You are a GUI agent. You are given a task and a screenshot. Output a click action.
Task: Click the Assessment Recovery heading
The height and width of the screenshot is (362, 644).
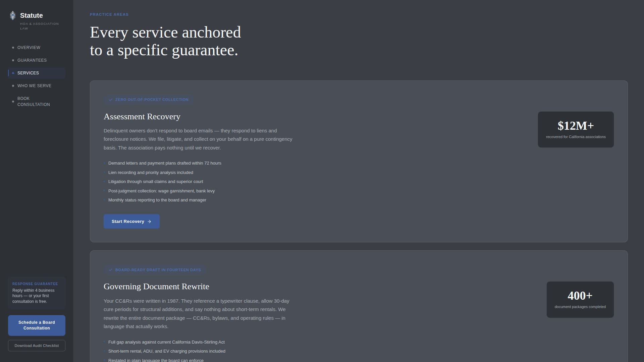click(x=142, y=116)
